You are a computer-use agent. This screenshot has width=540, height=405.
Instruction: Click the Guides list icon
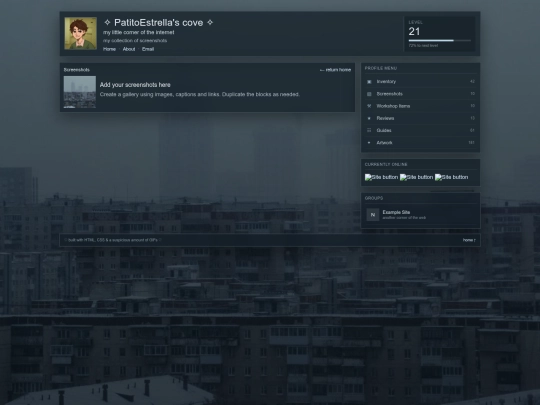click(369, 130)
